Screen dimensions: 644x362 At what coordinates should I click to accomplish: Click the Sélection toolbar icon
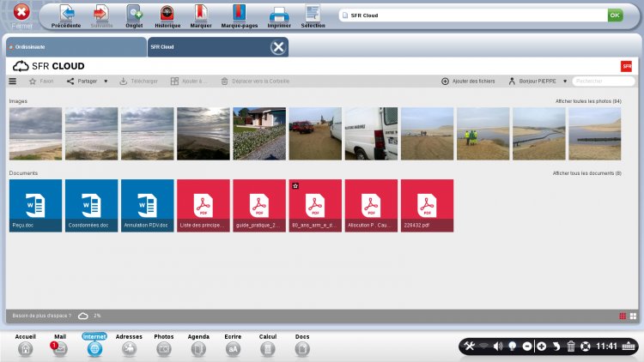click(313, 13)
